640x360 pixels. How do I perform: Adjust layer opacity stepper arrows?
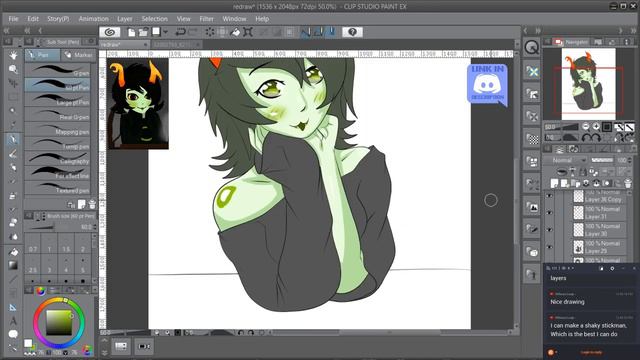[630, 160]
